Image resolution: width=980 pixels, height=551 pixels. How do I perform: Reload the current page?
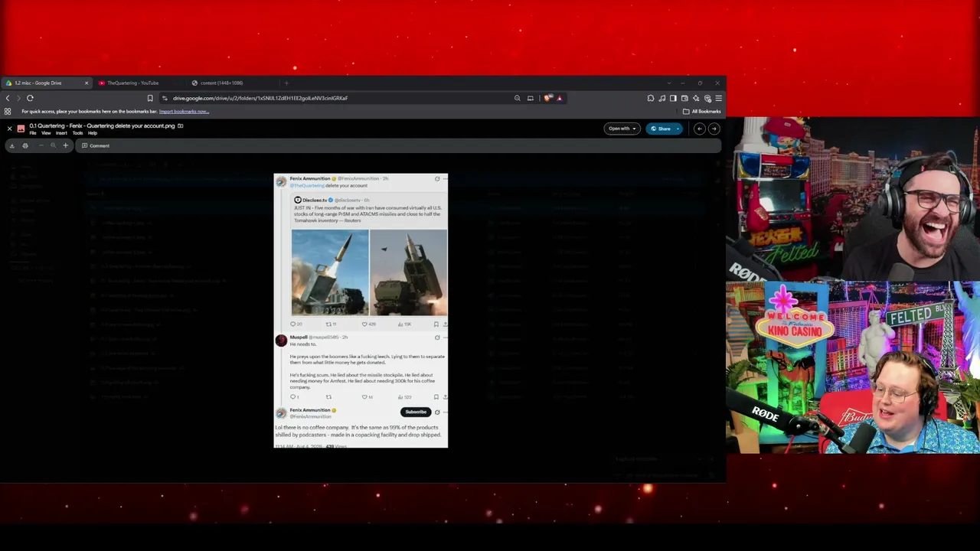(30, 98)
